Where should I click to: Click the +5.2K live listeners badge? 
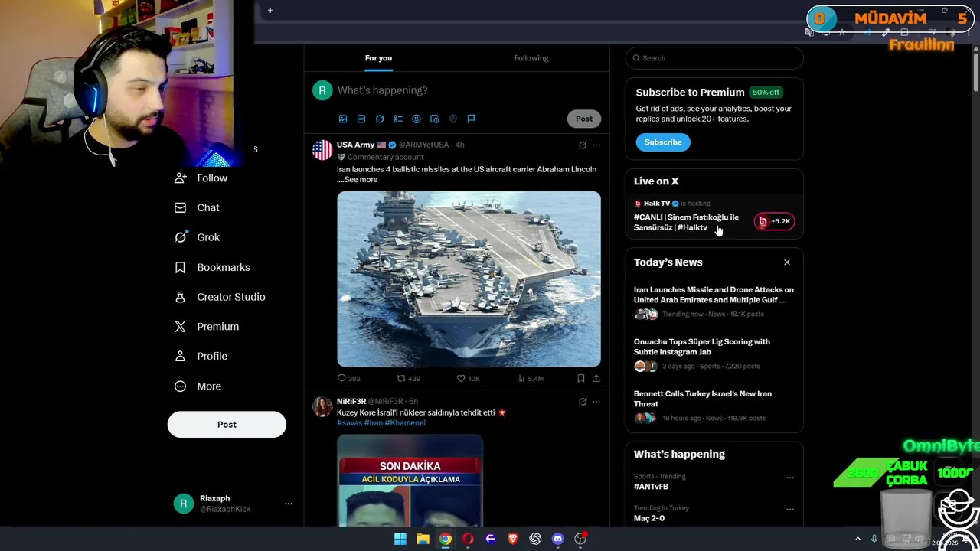tap(775, 221)
